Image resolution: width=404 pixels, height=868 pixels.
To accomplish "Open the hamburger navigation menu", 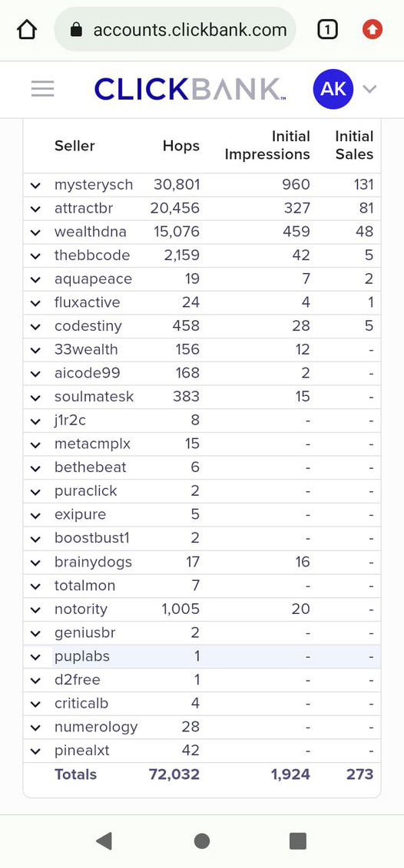I will (43, 88).
